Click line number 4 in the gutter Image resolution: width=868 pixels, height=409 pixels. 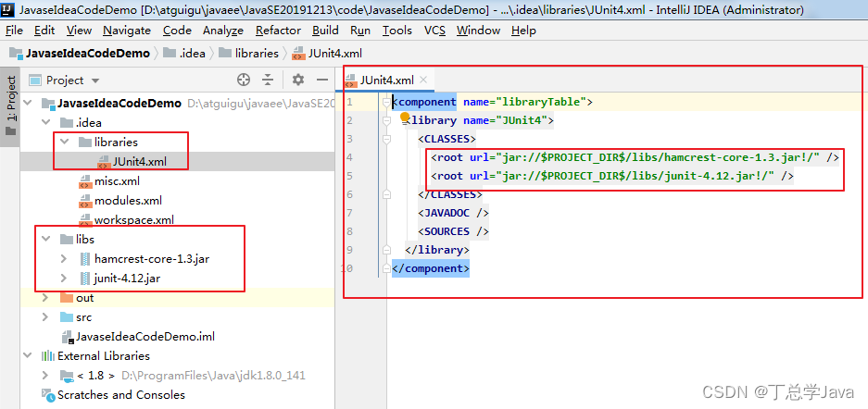click(x=350, y=157)
